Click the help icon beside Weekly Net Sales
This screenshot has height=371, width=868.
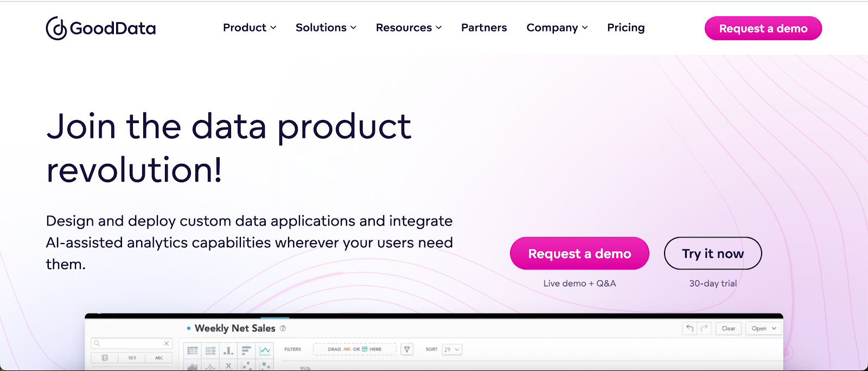point(283,328)
